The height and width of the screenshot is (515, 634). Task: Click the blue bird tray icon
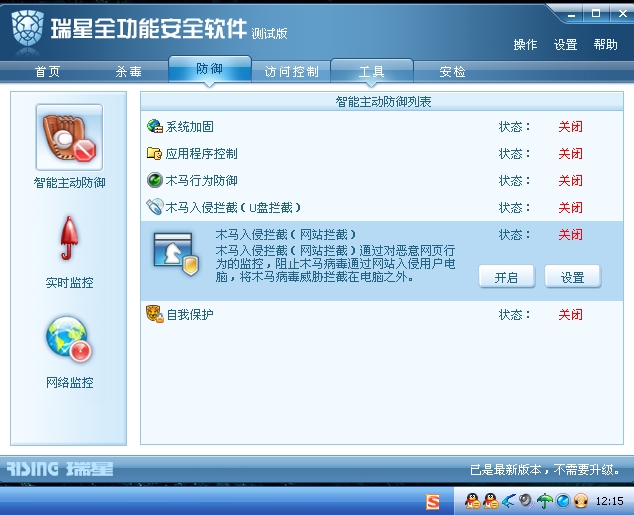(508, 501)
